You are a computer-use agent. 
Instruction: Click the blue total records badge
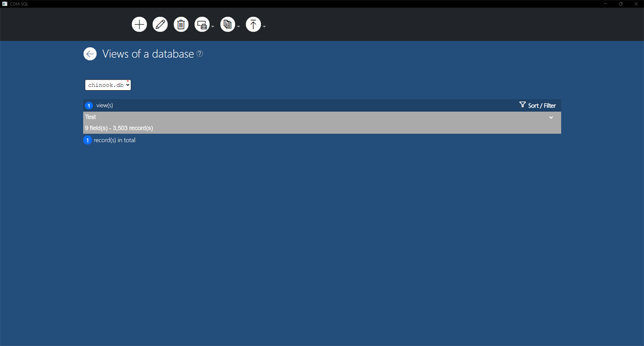(87, 140)
